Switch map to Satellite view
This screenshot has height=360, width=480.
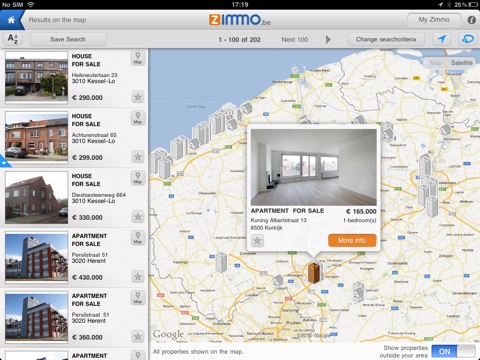coord(461,63)
